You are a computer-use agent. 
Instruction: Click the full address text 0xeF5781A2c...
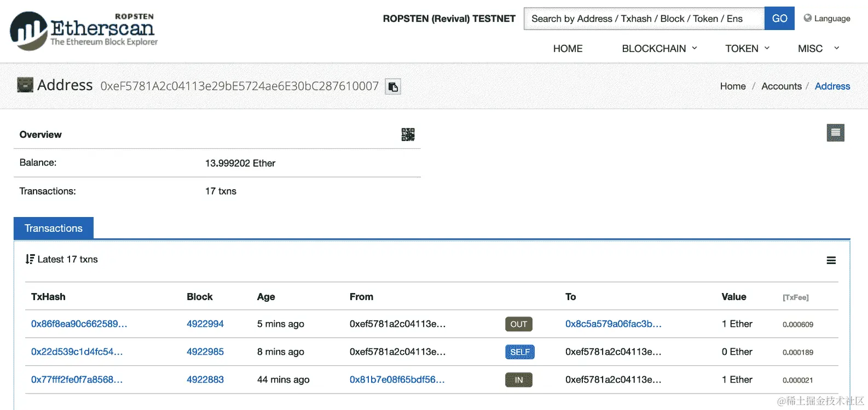pos(240,86)
